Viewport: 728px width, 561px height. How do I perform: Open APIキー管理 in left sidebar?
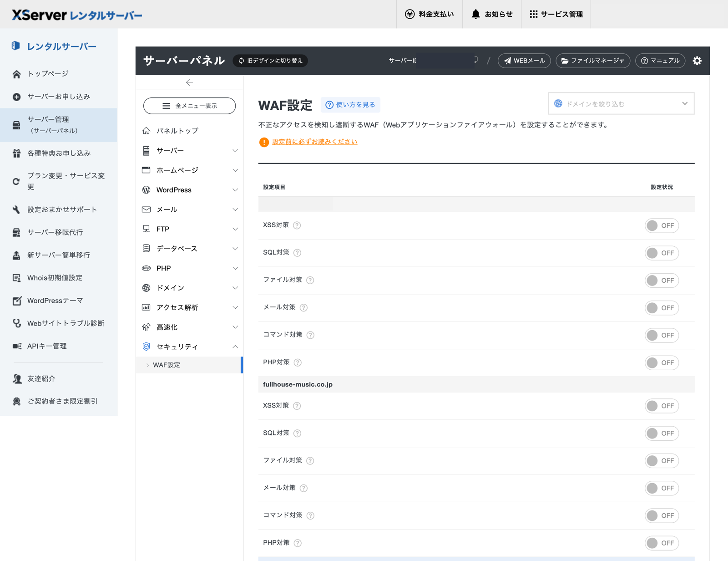pos(58,346)
